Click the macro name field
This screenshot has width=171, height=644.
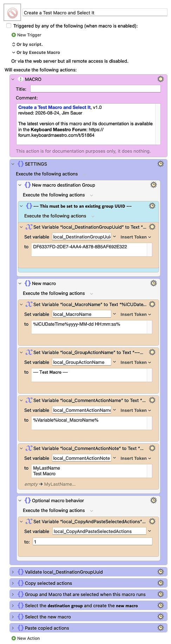95,13
